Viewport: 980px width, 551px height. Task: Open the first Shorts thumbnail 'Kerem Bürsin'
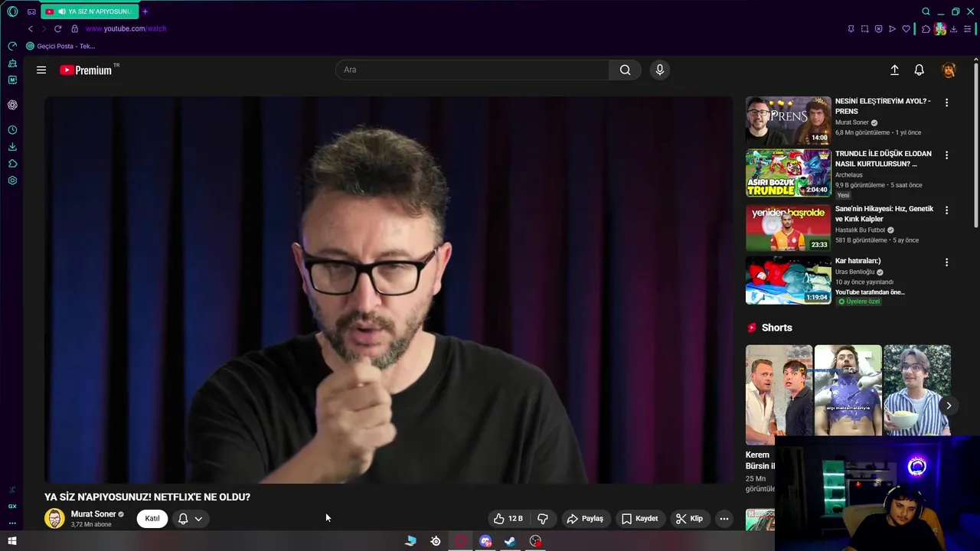click(779, 395)
